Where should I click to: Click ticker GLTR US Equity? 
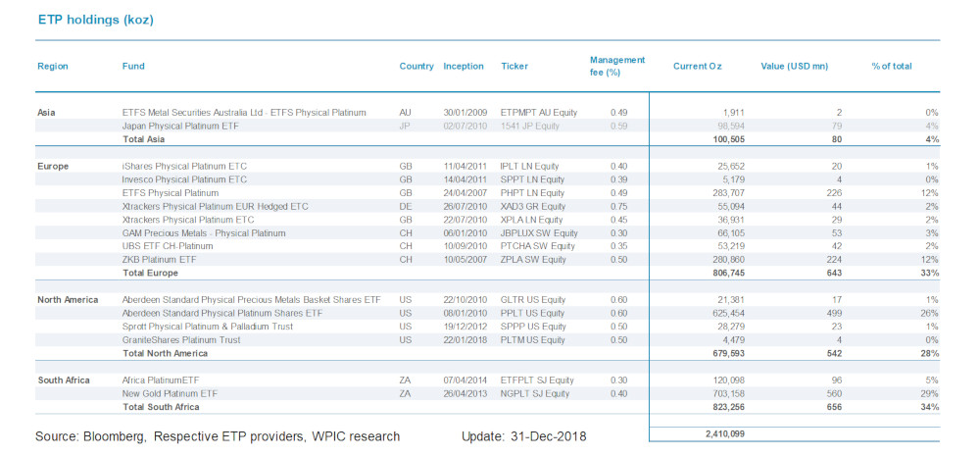(x=532, y=300)
